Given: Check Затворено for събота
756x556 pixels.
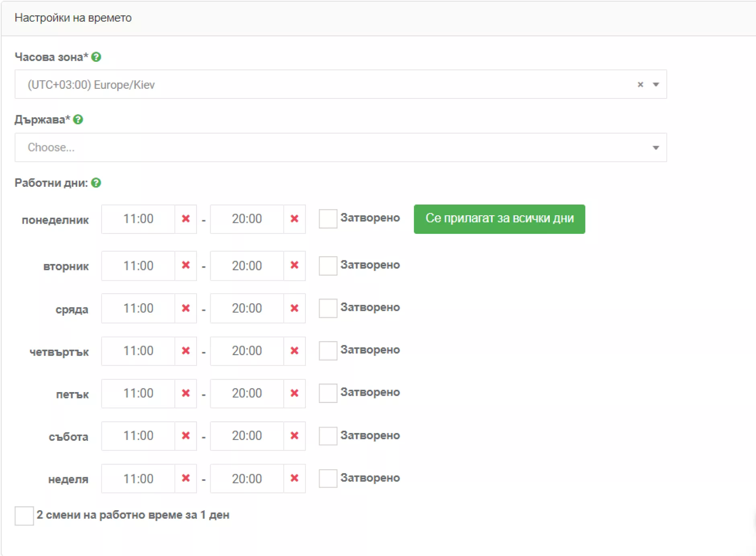Looking at the screenshot, I should click(328, 436).
